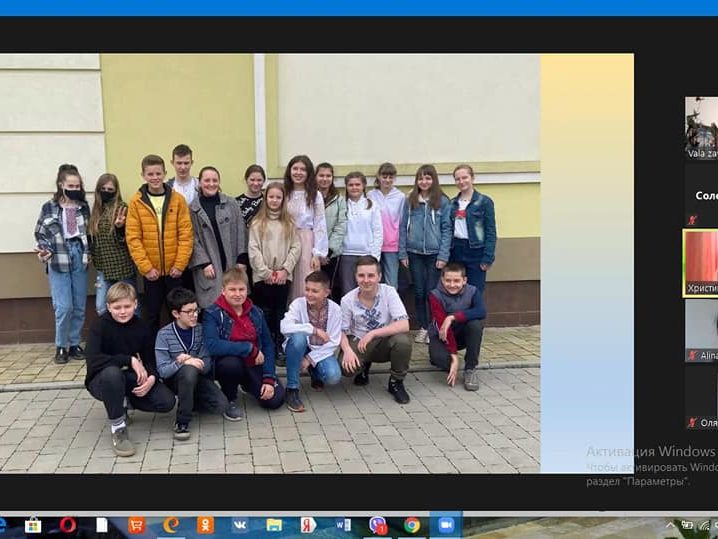Click the battery icon in system tray
Screen dimensions: 718x539
(x=687, y=525)
